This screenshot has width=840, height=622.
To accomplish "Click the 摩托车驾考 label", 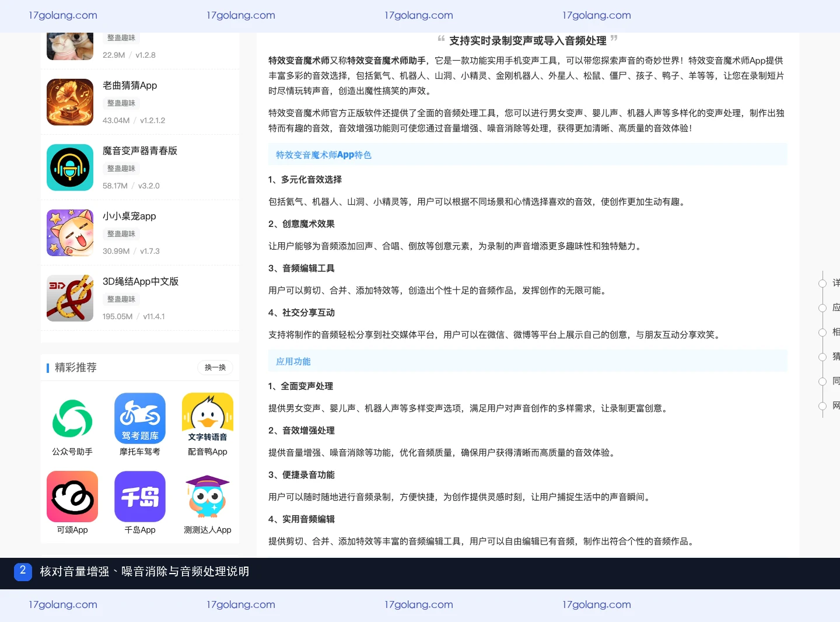I will (140, 452).
